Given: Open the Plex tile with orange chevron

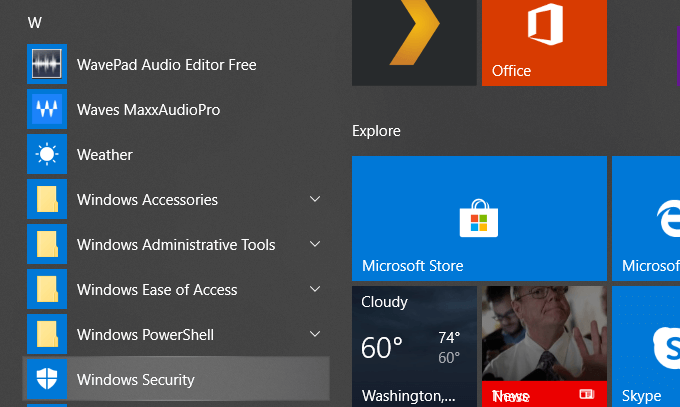Looking at the screenshot, I should click(413, 42).
